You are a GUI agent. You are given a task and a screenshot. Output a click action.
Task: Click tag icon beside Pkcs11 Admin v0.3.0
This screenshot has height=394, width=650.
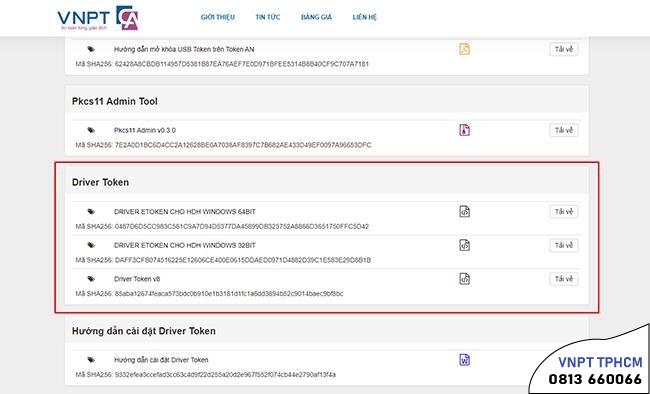point(91,130)
